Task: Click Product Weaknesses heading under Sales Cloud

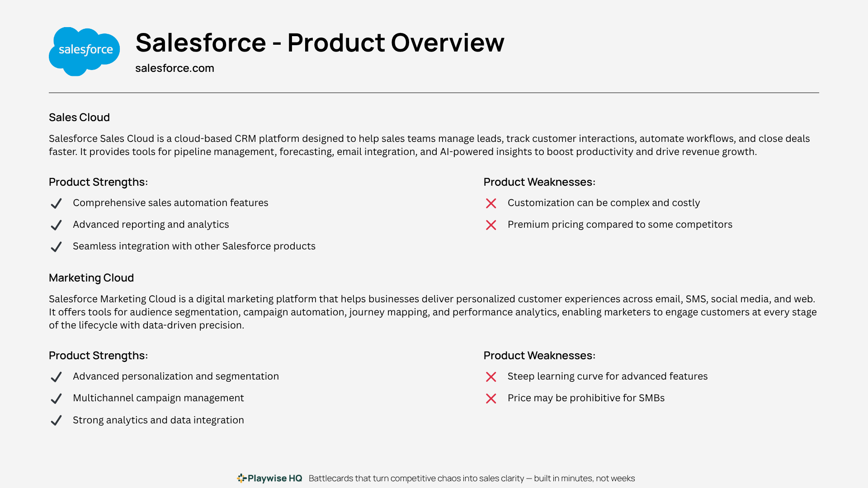Action: 539,182
